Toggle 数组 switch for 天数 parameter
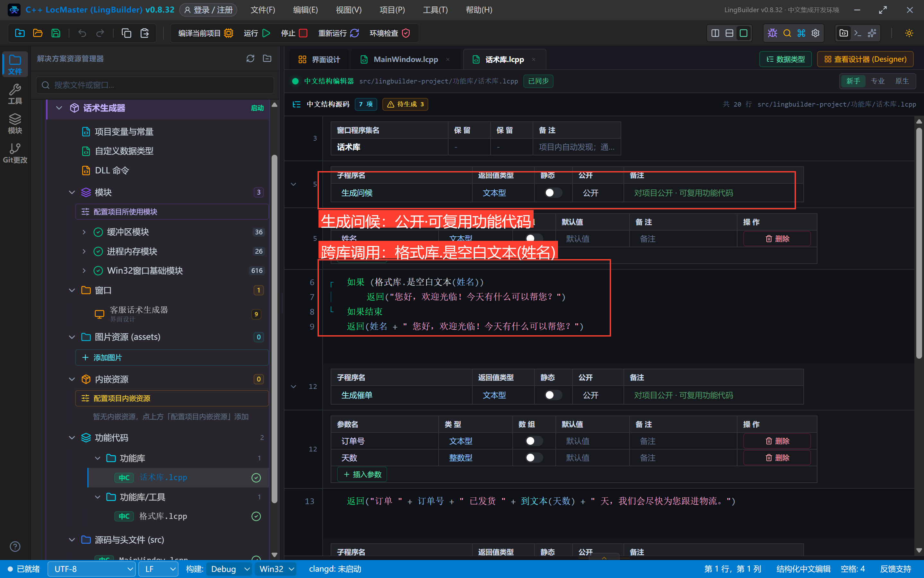Image resolution: width=924 pixels, height=578 pixels. coord(534,458)
